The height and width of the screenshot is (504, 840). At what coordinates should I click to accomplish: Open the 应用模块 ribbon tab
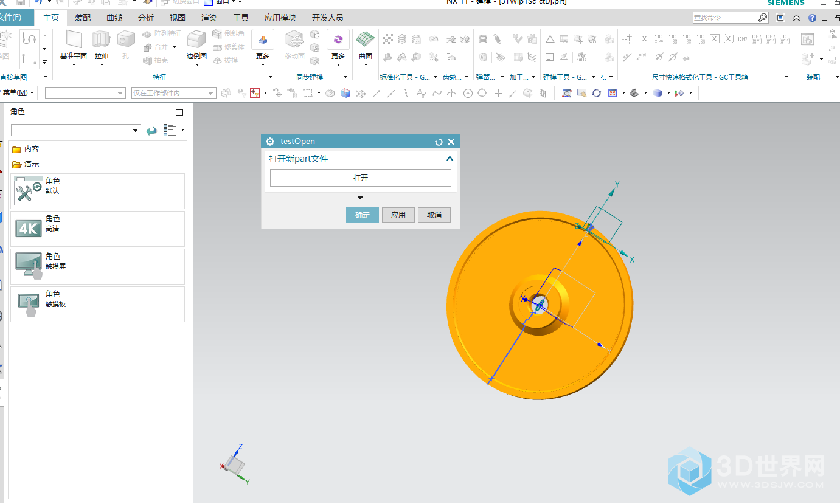pyautogui.click(x=280, y=18)
